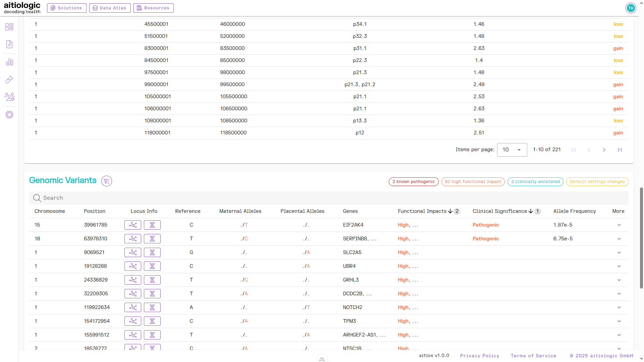Expand more details for the EIF2AK4 row
The image size is (644, 362).
pyautogui.click(x=619, y=225)
